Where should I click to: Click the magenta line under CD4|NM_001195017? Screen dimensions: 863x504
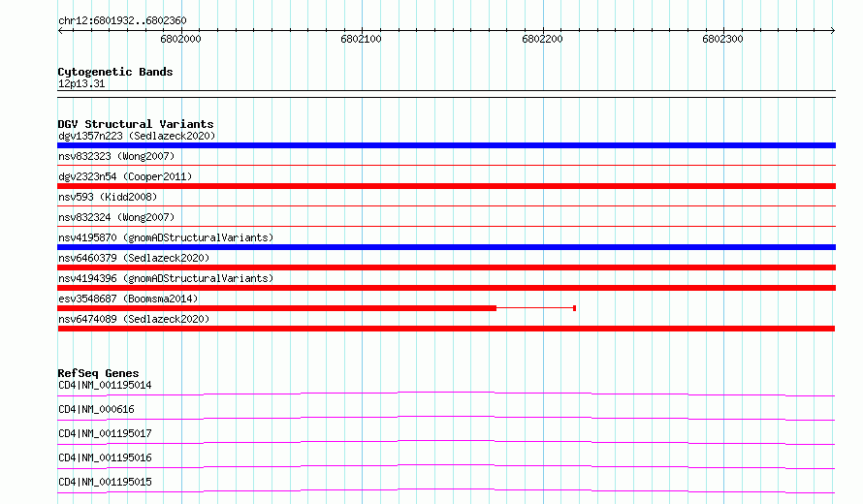tap(446, 442)
